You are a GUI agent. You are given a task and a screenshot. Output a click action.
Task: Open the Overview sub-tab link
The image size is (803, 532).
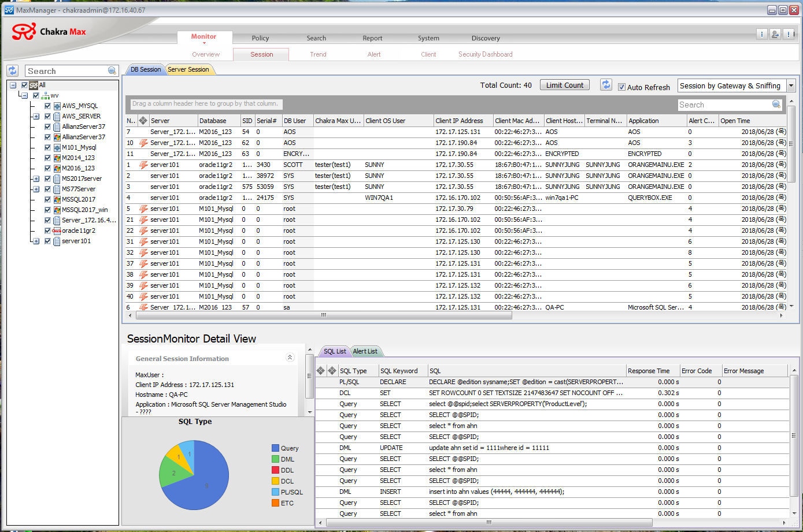point(206,54)
